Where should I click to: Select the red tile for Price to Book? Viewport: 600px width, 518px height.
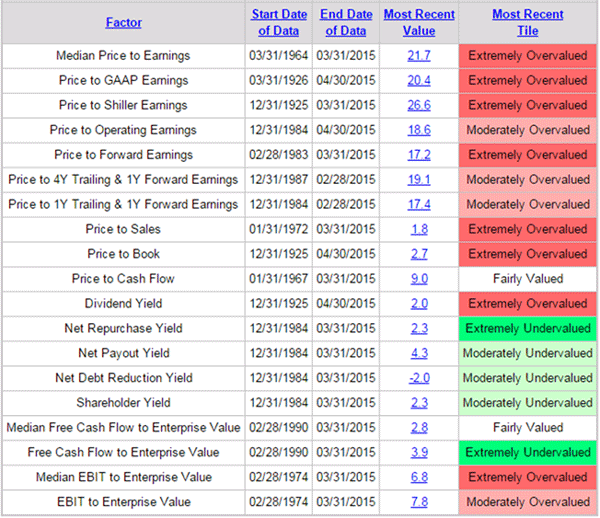pos(527,254)
